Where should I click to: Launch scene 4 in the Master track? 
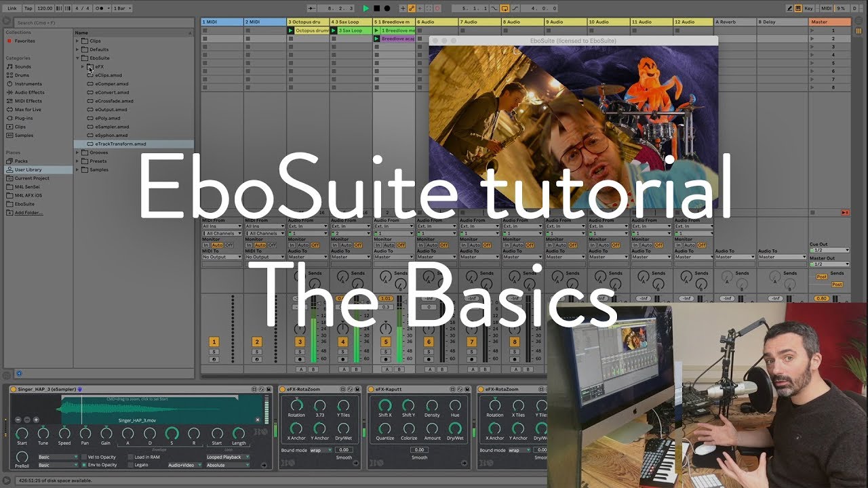pos(812,55)
